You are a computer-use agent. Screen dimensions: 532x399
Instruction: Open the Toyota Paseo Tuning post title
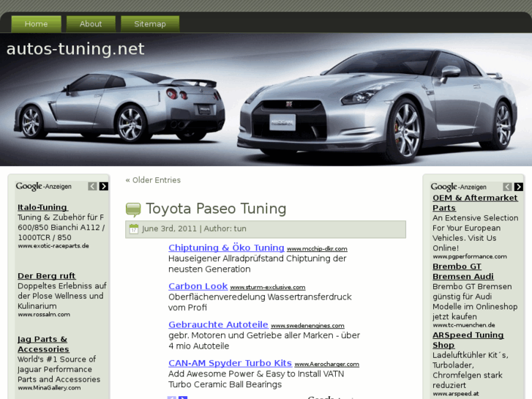click(216, 209)
